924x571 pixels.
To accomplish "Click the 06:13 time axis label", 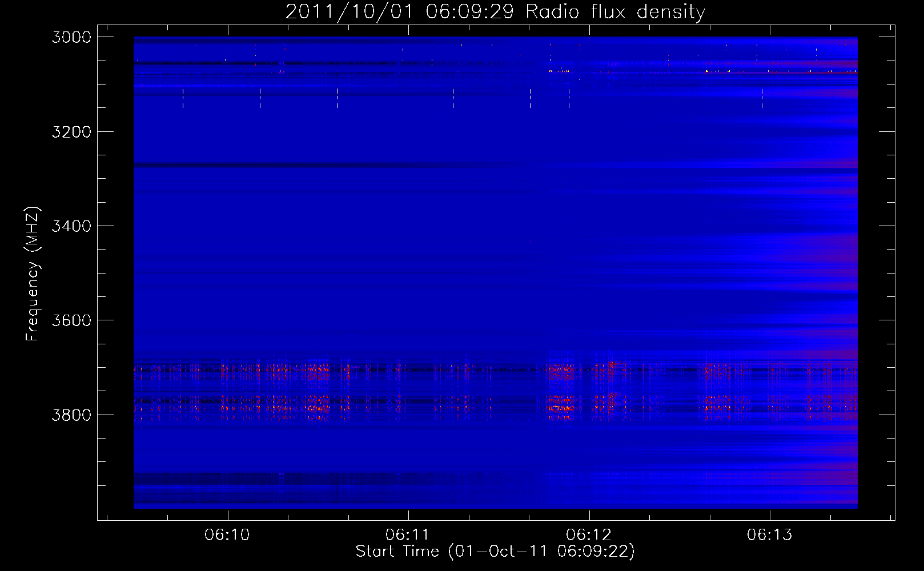I will 770,535.
